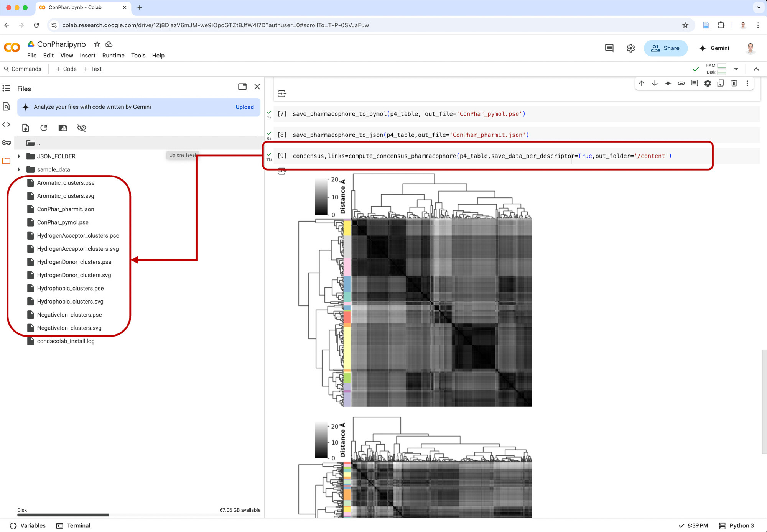Expand the sample_data folder
This screenshot has width=767, height=532.
coord(19,169)
